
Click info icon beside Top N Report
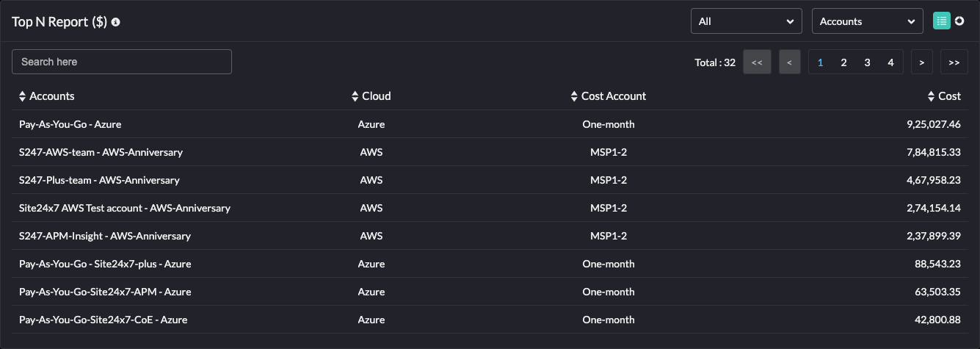tap(116, 22)
